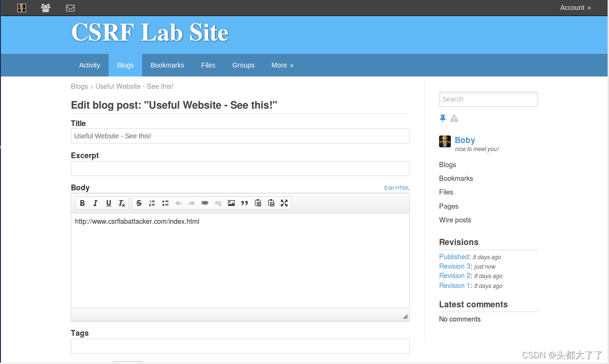This screenshot has height=364, width=609.
Task: Switch to the Activity tab
Action: (89, 65)
